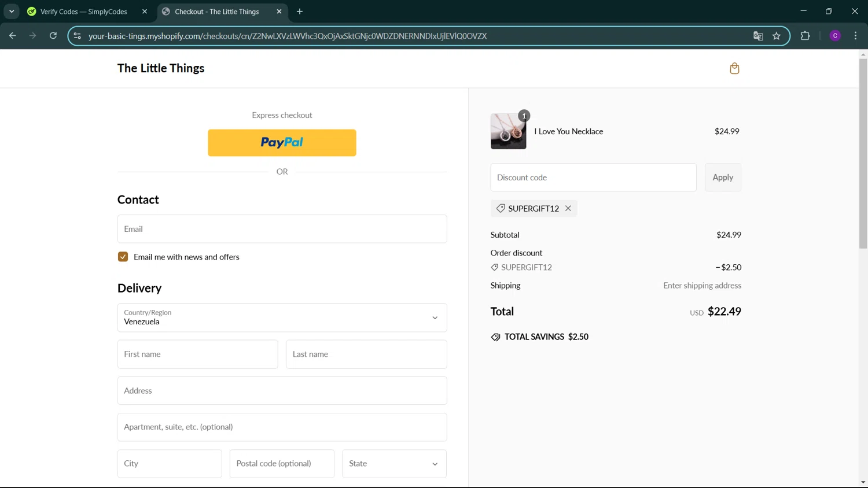Viewport: 868px width, 488px height.
Task: Click the browser address bar URL
Action: tap(288, 36)
